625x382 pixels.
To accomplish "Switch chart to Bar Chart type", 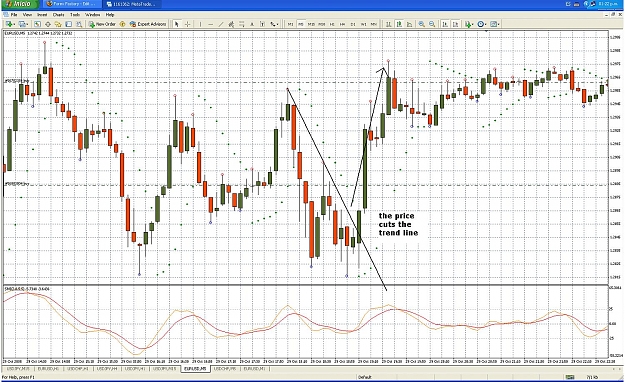I will tap(389, 24).
